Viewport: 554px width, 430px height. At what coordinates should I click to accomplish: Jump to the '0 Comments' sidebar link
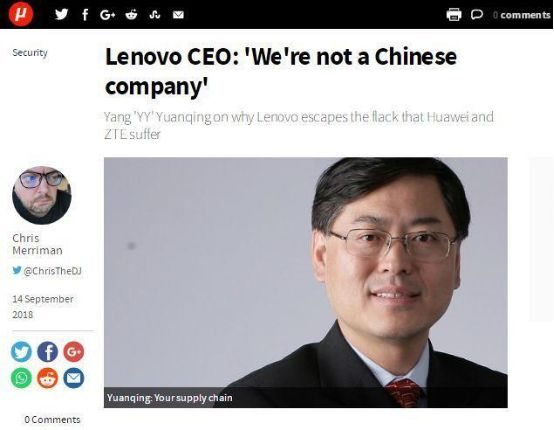tap(52, 420)
